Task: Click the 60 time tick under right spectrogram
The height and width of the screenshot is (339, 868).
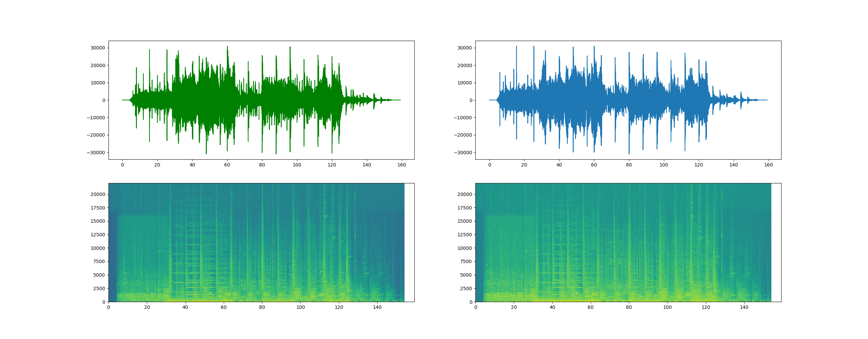Action: coord(591,307)
